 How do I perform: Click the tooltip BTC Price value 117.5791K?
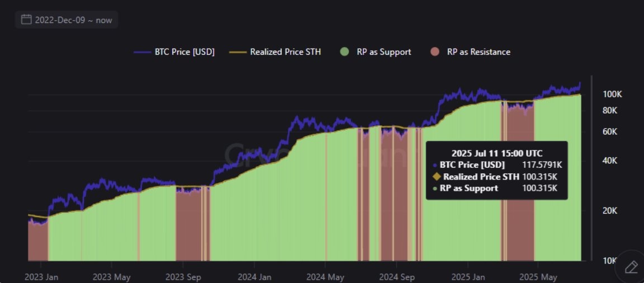tap(542, 165)
